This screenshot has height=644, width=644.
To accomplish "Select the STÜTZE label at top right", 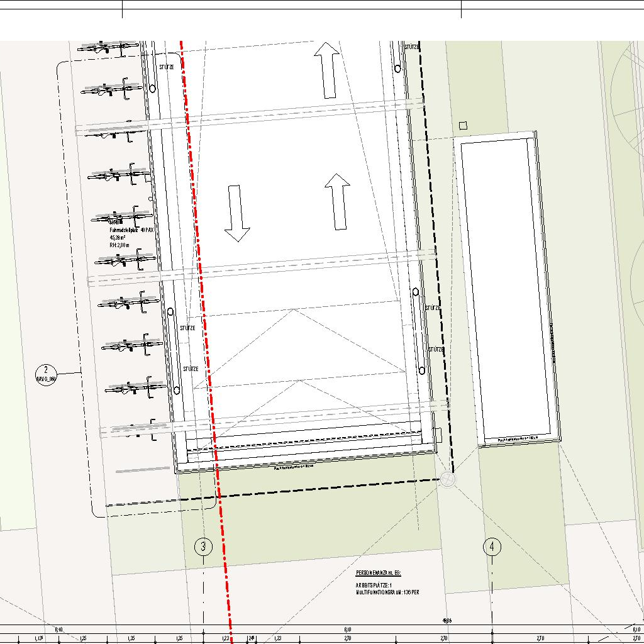I will pos(412,47).
